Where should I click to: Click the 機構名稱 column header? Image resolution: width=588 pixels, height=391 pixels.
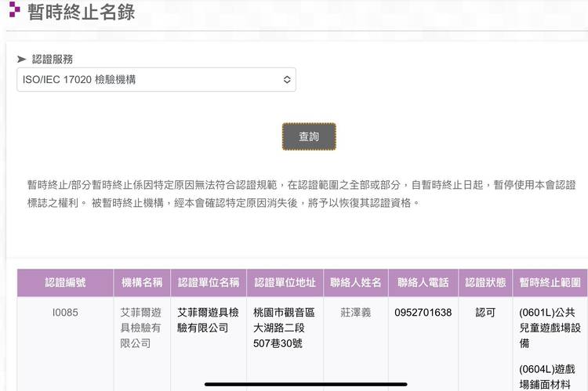point(142,283)
